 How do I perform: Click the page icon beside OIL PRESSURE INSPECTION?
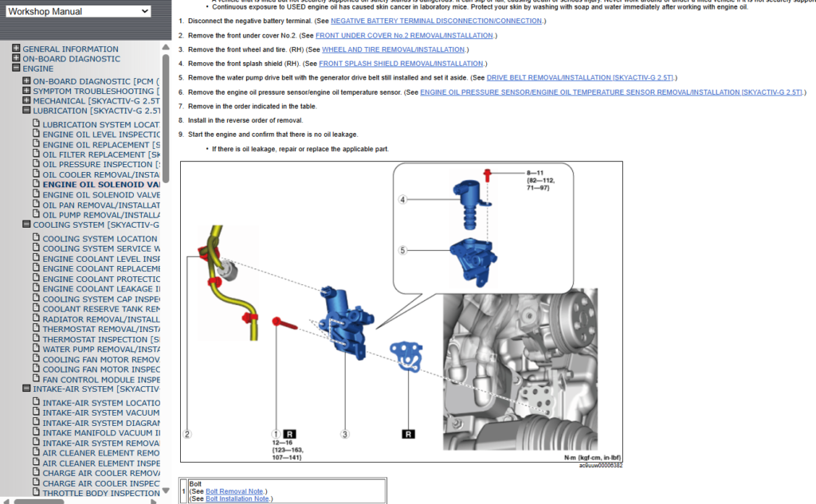(x=36, y=164)
